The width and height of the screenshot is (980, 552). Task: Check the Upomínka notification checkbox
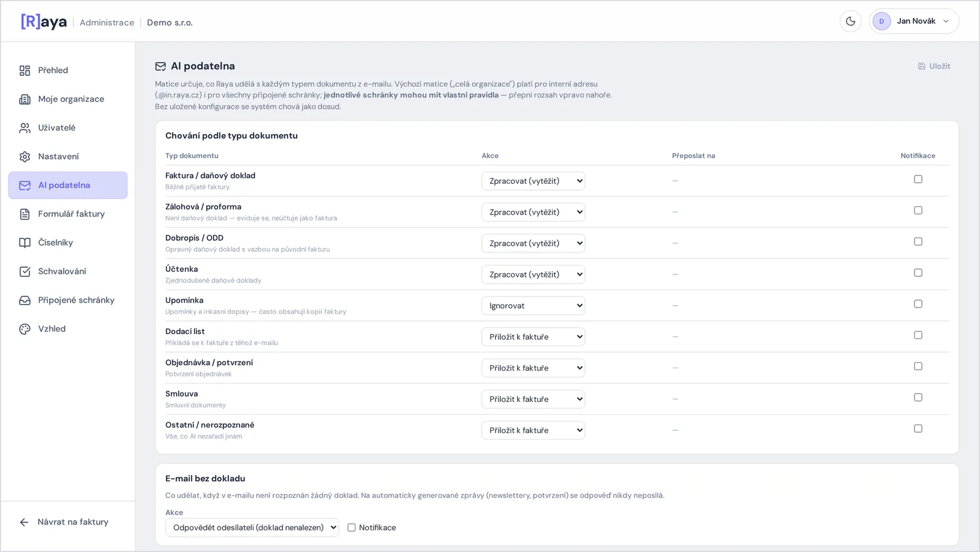coord(918,304)
